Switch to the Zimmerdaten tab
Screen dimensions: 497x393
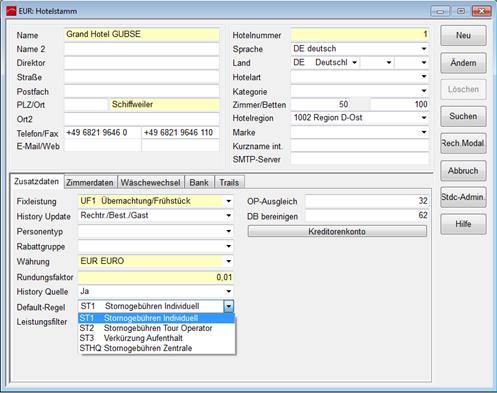coord(90,183)
